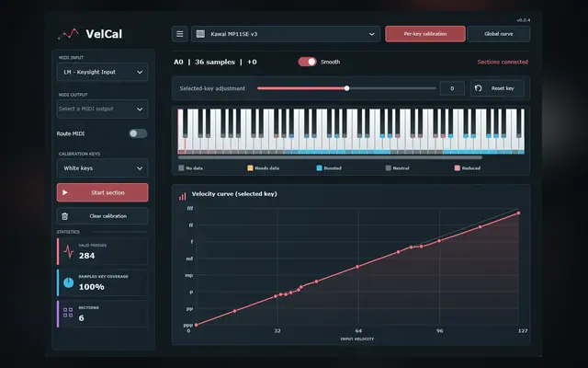
Task: Click the Reduced legend swatch
Action: click(458, 167)
